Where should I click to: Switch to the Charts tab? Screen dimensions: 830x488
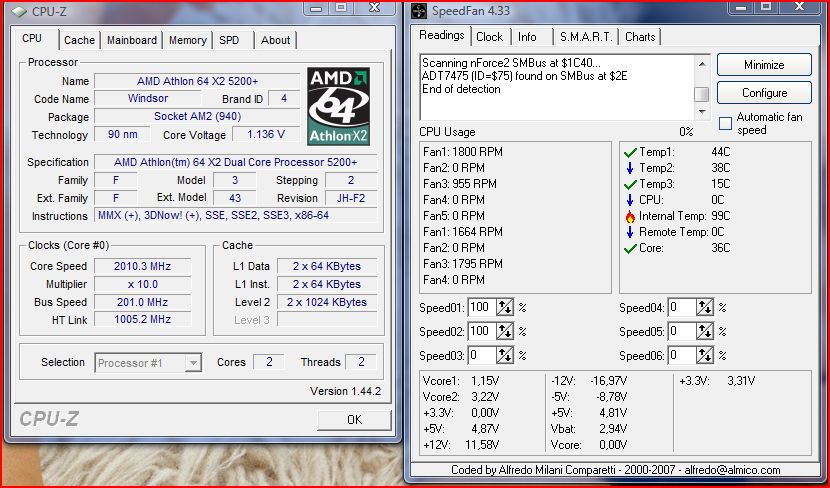coord(640,37)
